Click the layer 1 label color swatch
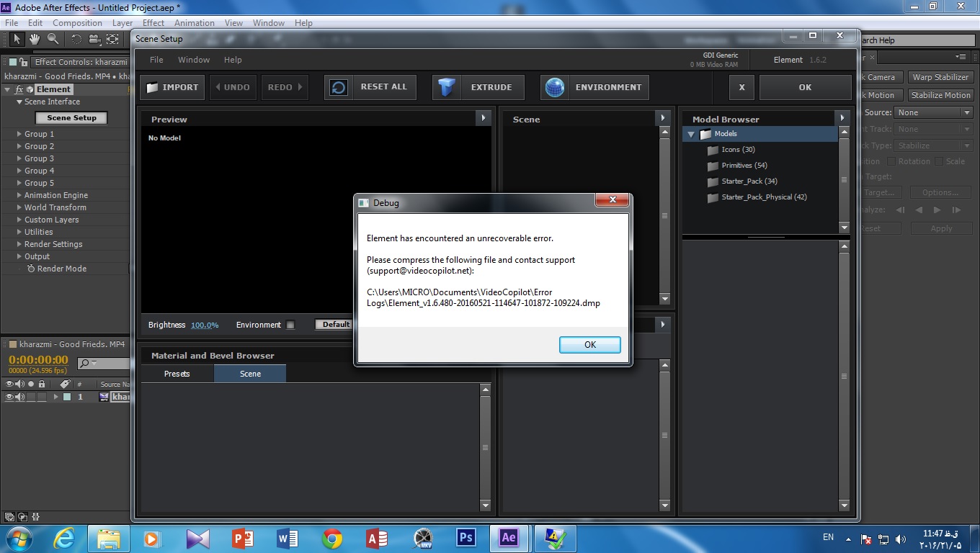980x553 pixels. pos(67,397)
